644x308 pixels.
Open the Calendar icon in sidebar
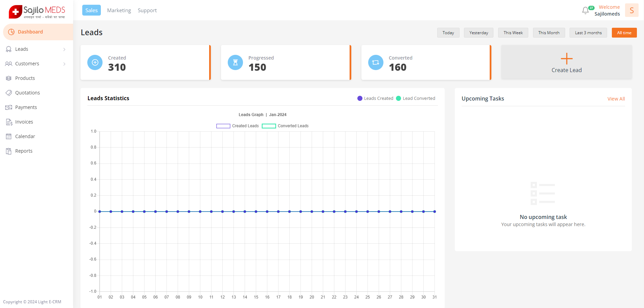click(x=9, y=136)
